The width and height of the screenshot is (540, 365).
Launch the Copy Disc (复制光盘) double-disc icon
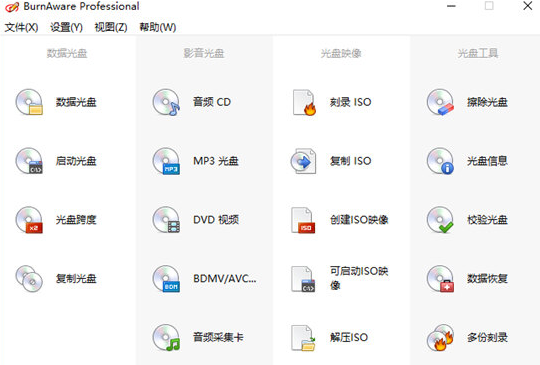pyautogui.click(x=29, y=279)
